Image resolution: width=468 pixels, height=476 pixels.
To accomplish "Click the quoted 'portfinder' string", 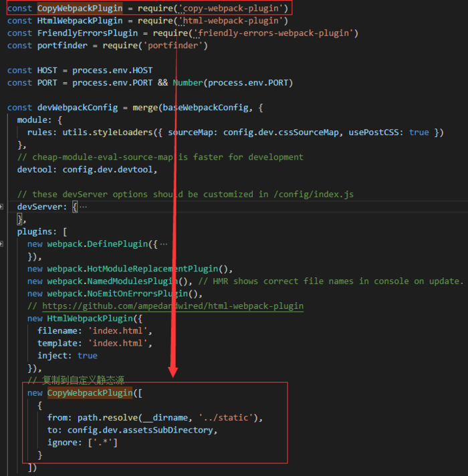I will point(172,45).
